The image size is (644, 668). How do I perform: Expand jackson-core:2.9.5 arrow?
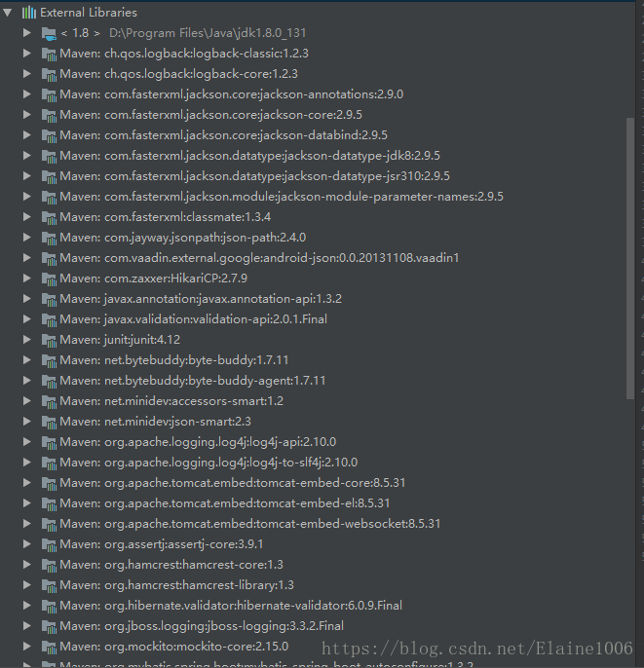pyautogui.click(x=27, y=115)
